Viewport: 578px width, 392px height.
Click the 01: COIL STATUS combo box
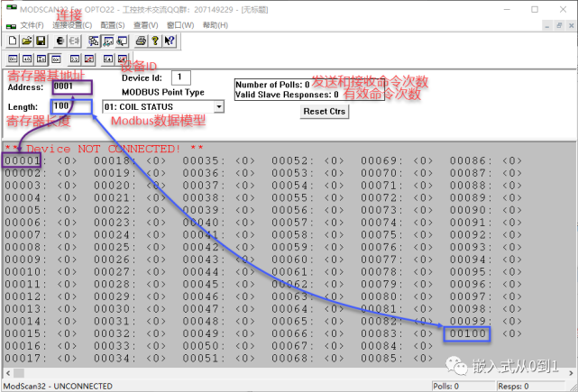(162, 107)
